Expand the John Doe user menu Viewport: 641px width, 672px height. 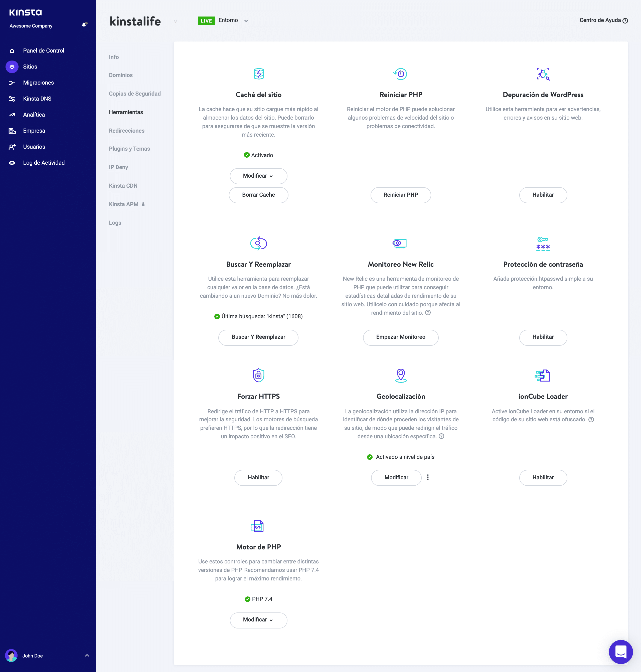tap(87, 655)
